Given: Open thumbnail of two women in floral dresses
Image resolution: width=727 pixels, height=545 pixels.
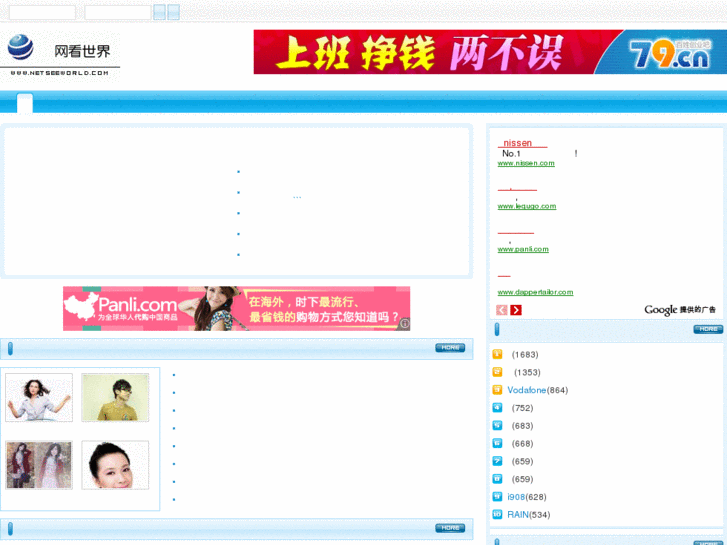Looking at the screenshot, I should pyautogui.click(x=39, y=465).
